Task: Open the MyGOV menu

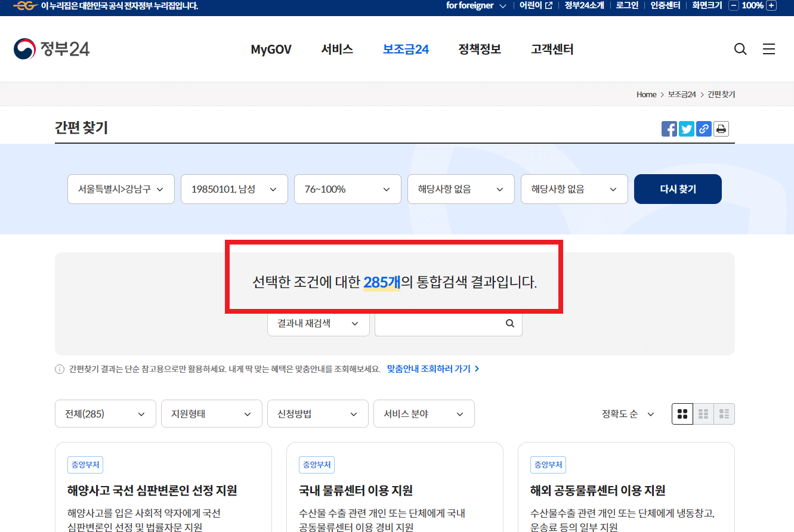Action: click(x=271, y=50)
